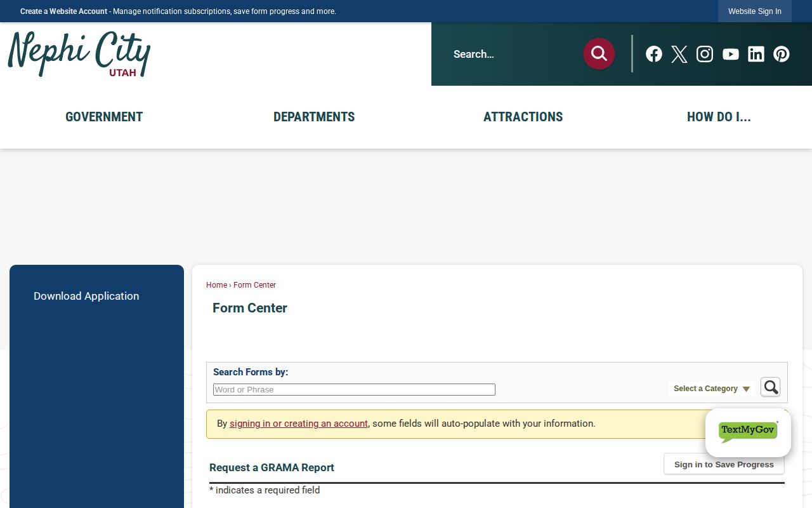Click the Search Forms by label
Viewport: 812px width, 508px height.
(251, 372)
